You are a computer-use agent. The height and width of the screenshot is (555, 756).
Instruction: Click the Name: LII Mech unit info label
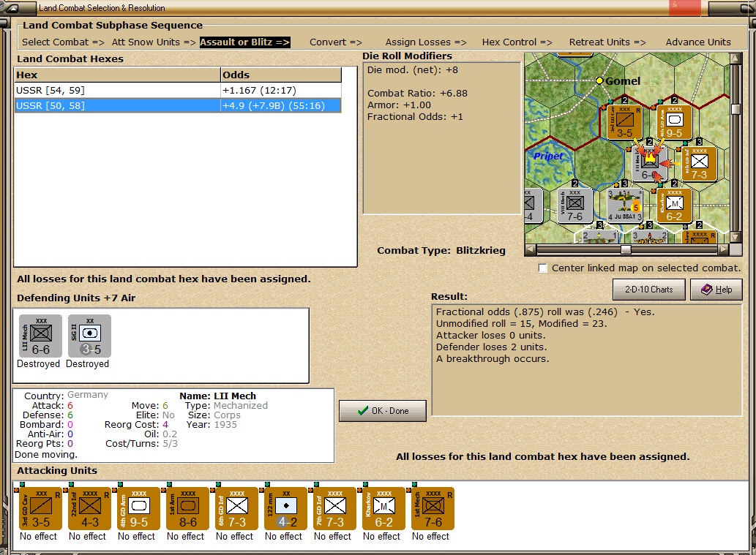[218, 396]
